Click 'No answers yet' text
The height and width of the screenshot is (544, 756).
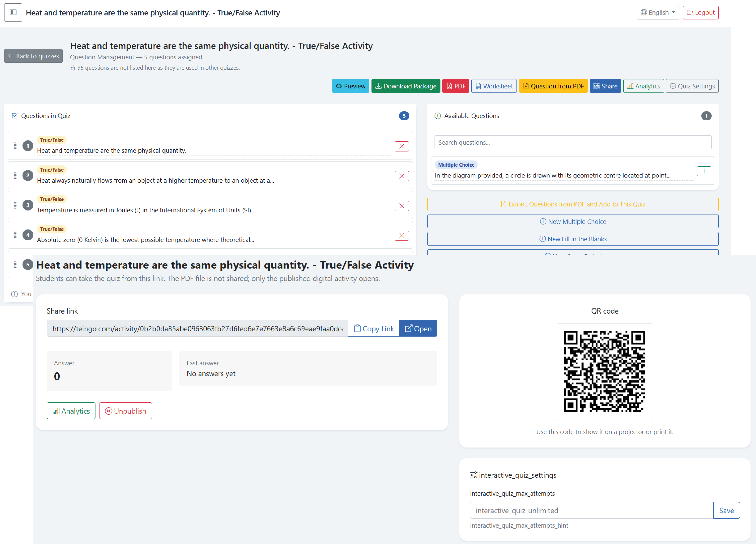(211, 374)
